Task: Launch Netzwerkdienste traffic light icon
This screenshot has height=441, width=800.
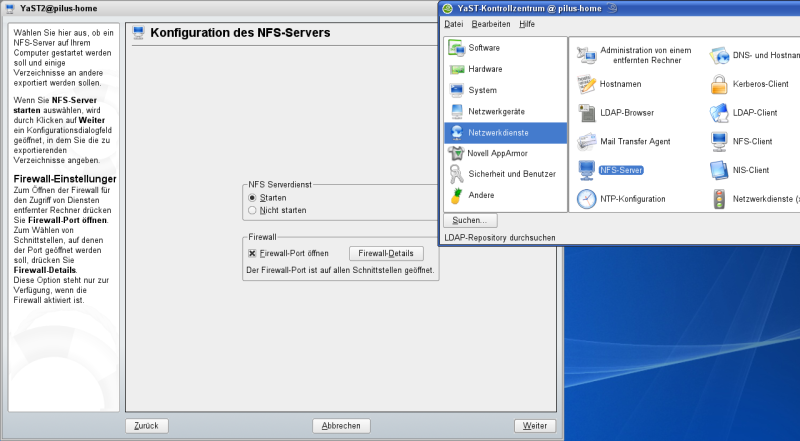Action: [x=719, y=199]
